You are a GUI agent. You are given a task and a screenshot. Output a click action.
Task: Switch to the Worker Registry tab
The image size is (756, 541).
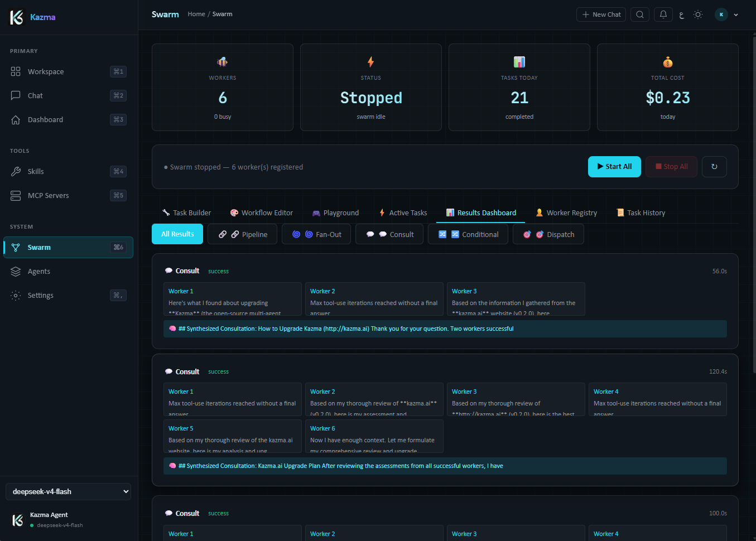[x=566, y=212]
